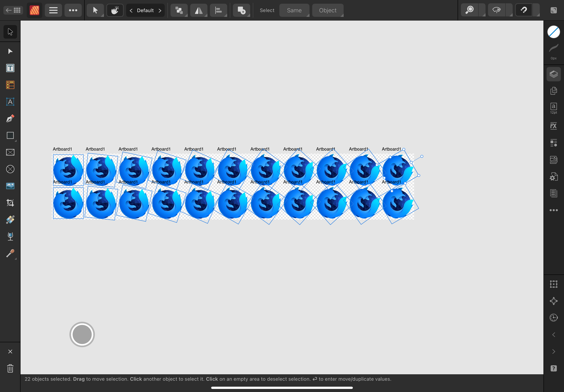Delete selection with the trash icon
564x392 pixels.
10,368
